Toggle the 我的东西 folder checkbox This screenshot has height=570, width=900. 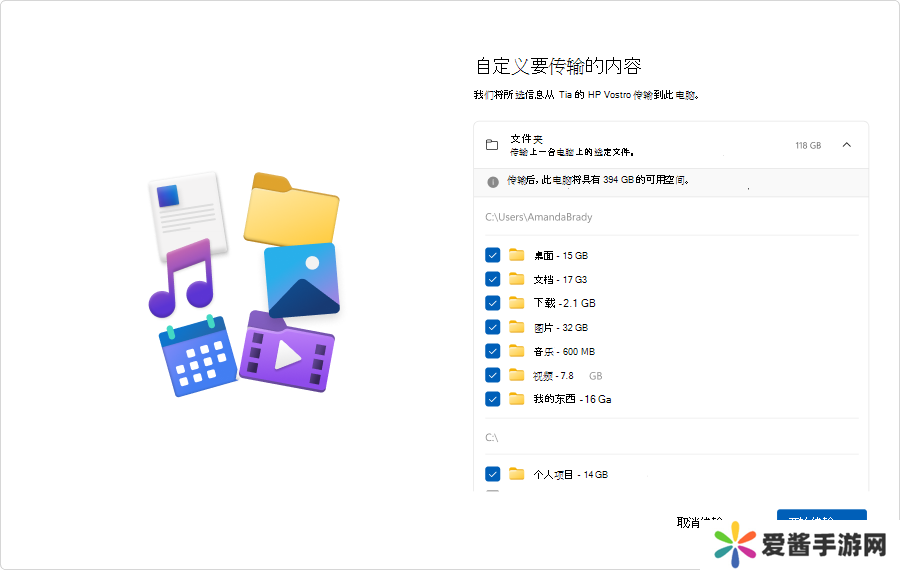493,399
